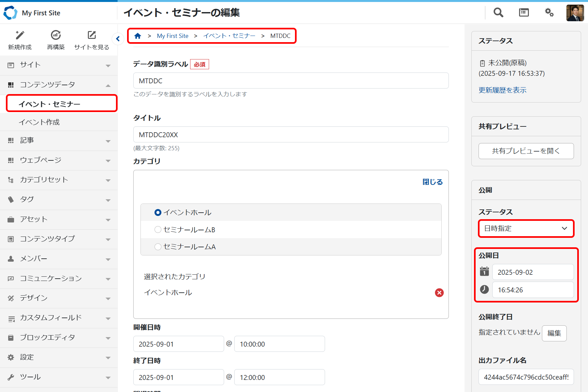Open search via the magnifier icon

click(498, 12)
